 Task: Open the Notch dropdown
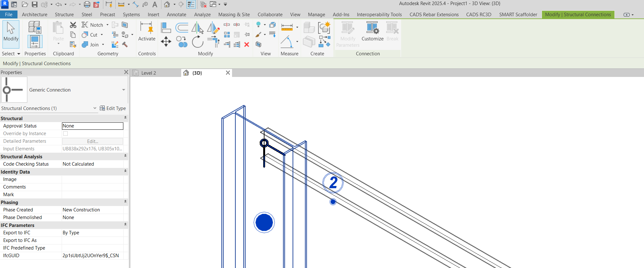pyautogui.click(x=107, y=25)
